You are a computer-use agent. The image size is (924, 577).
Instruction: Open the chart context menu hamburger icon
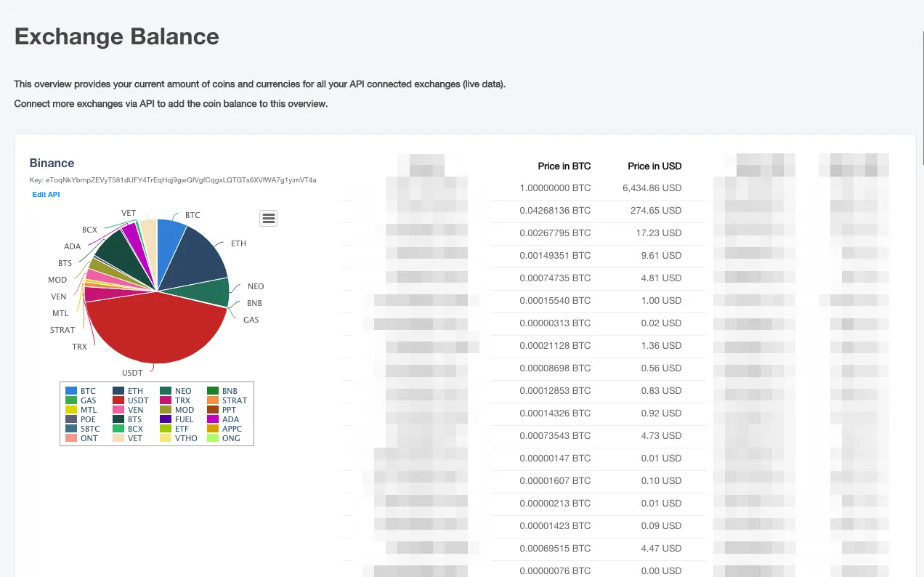click(269, 218)
